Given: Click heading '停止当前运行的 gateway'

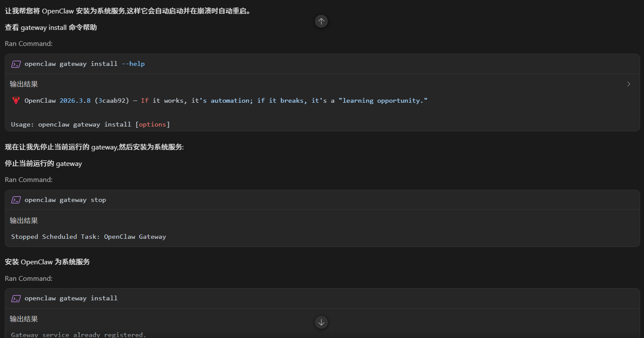Looking at the screenshot, I should click(43, 164).
